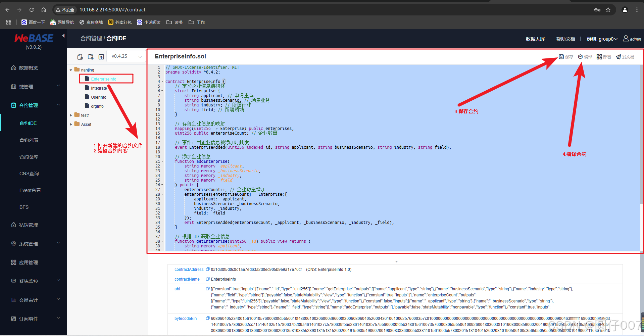Open the 百度一下 bookmark
The width and height of the screenshot is (644, 336).
click(33, 22)
